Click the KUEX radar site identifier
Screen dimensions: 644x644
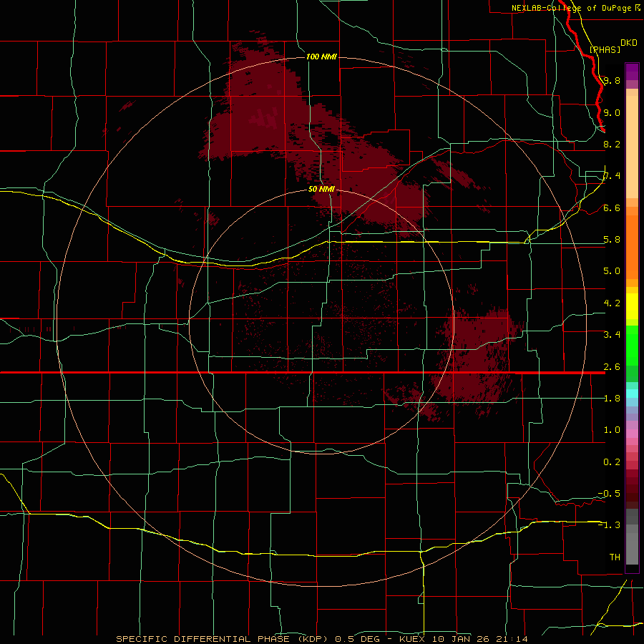[x=411, y=639]
